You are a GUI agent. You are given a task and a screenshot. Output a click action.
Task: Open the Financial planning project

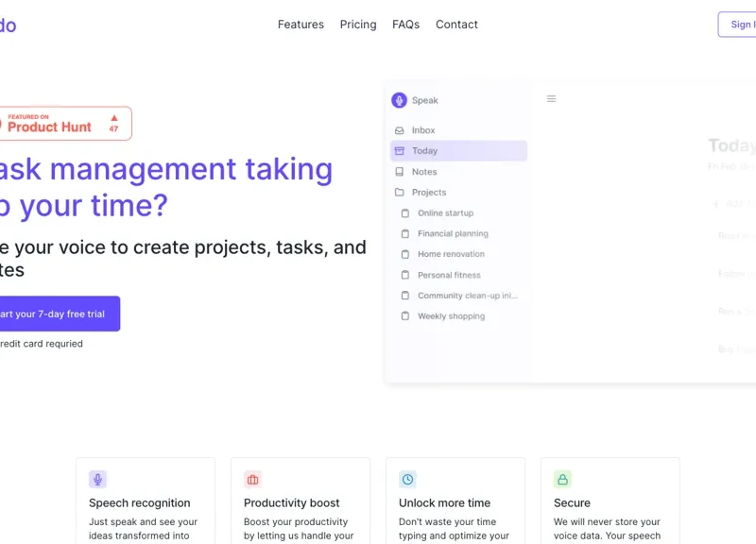[453, 234]
